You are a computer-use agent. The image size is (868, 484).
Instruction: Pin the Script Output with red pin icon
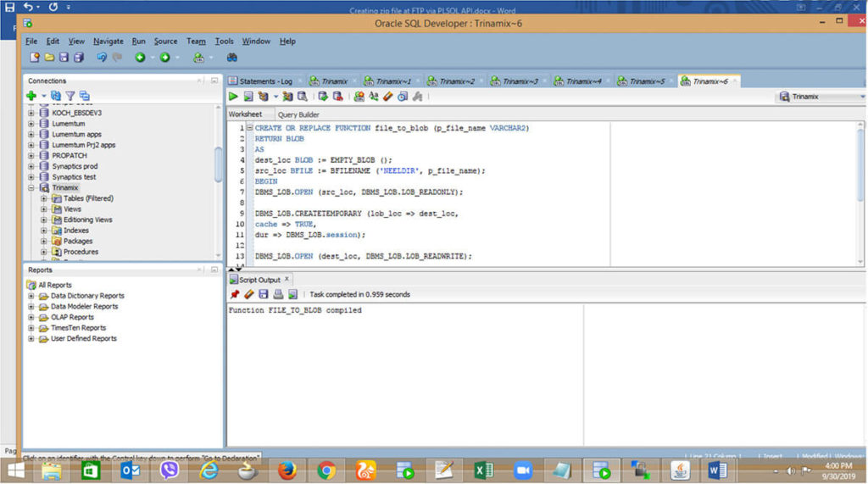[x=235, y=294]
